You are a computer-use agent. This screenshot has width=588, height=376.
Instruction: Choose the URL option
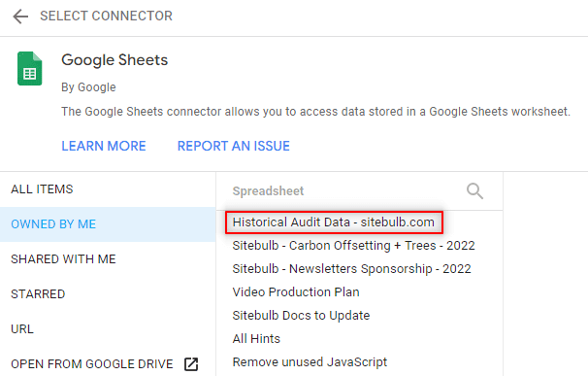coord(108,329)
